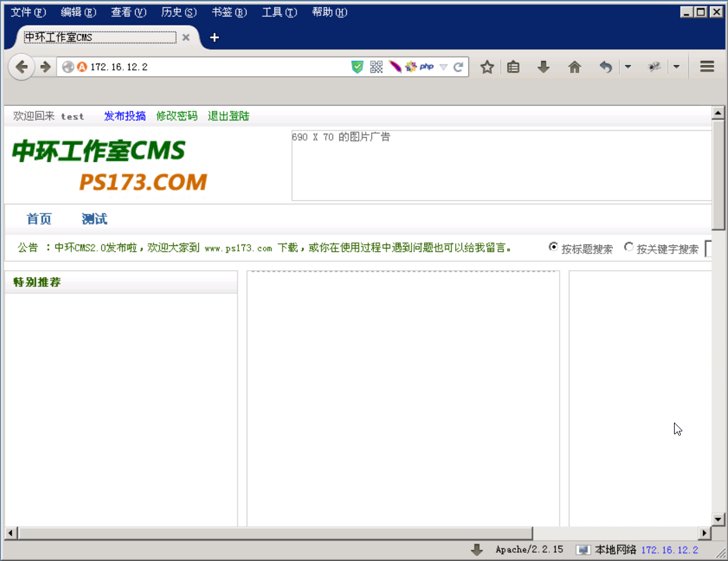This screenshot has height=561, width=728.
Task: Click the bookmarks sidebar clipboard icon
Action: click(513, 66)
